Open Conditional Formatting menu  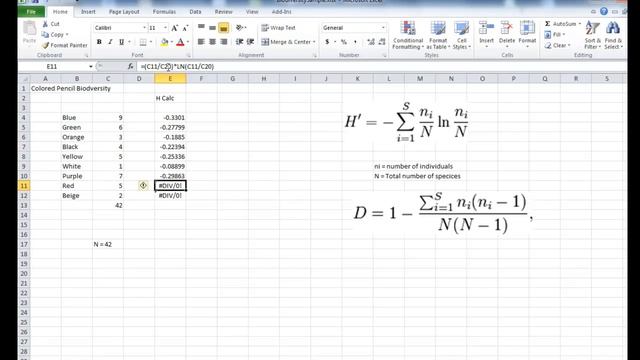[408, 36]
